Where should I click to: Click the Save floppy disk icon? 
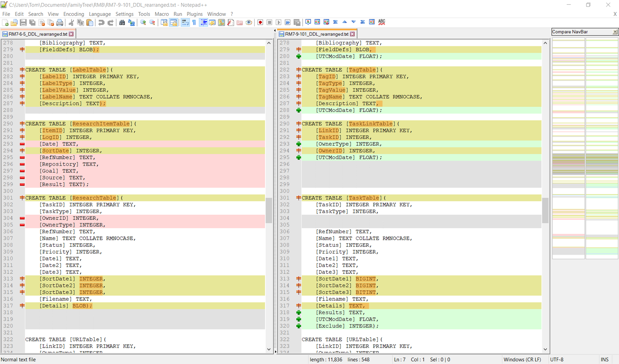[x=23, y=22]
